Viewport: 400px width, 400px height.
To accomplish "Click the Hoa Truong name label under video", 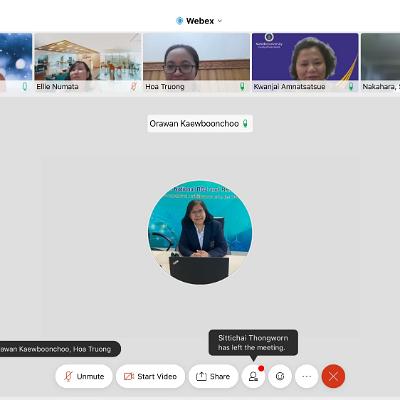I will 165,87.
